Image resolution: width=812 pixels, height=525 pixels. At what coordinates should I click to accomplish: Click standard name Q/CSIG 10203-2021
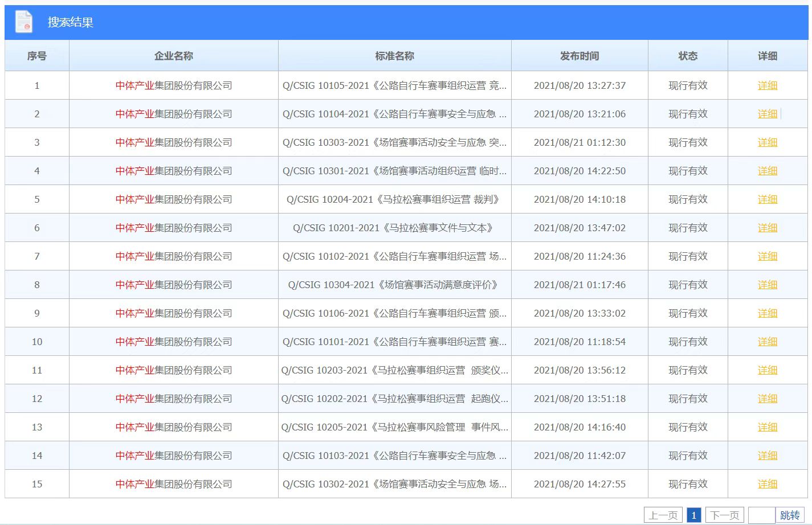click(x=395, y=370)
